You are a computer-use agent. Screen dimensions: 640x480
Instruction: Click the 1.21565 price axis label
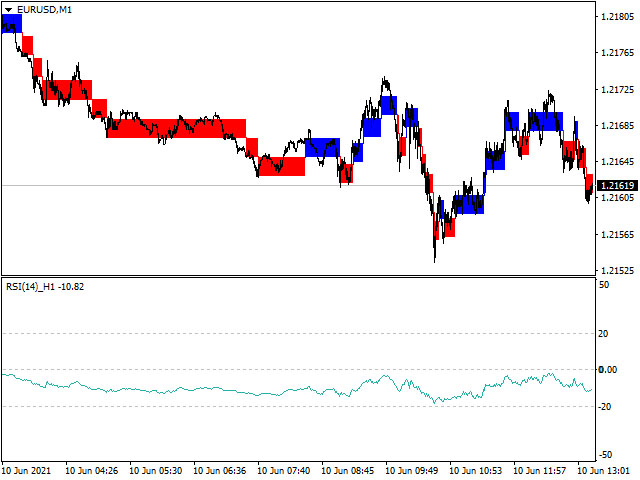[x=618, y=235]
